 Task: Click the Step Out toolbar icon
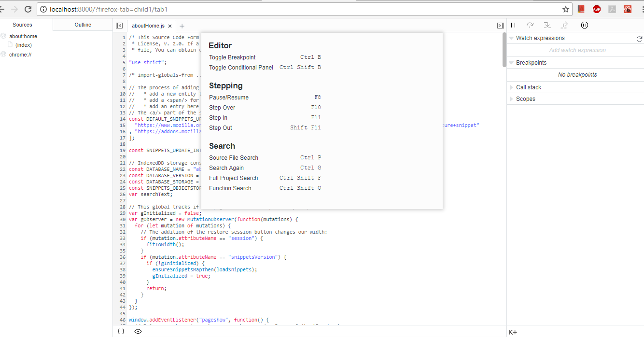pos(564,25)
